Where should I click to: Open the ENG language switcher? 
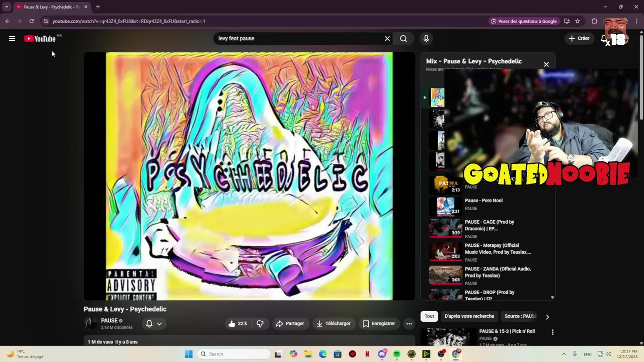pyautogui.click(x=588, y=354)
